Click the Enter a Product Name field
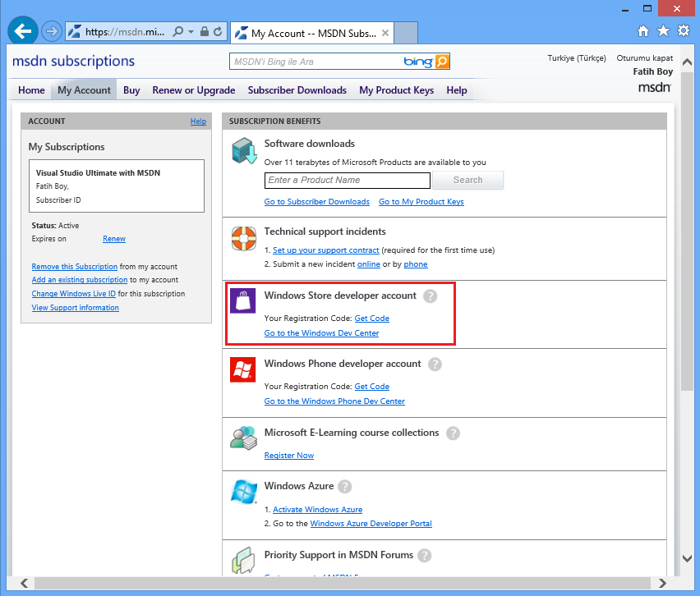Screen dimensions: 700x596 [x=348, y=181]
